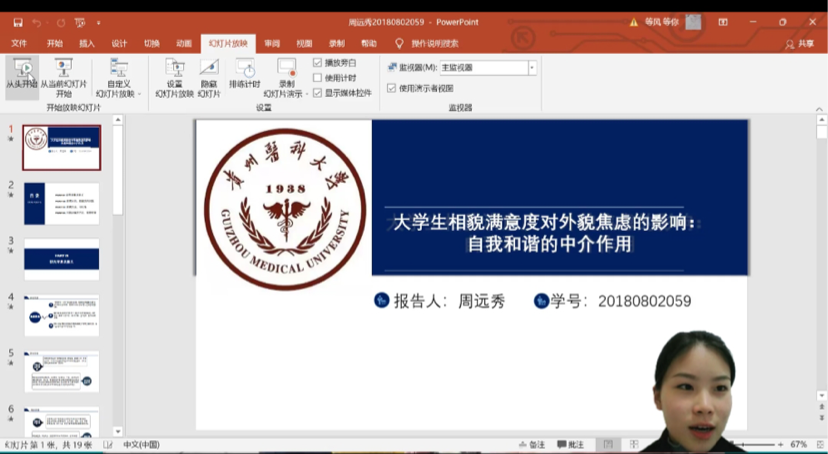This screenshot has height=454, width=828.
Task: Toggle Use Presenter View (使用演示者视图) checkbox
Action: point(392,88)
